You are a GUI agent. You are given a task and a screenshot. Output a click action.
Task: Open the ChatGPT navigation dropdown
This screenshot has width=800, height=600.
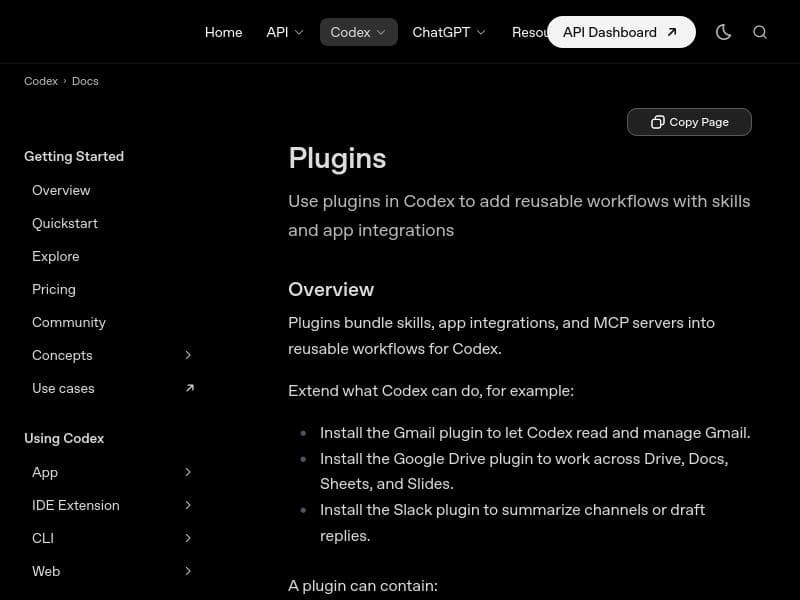click(448, 32)
